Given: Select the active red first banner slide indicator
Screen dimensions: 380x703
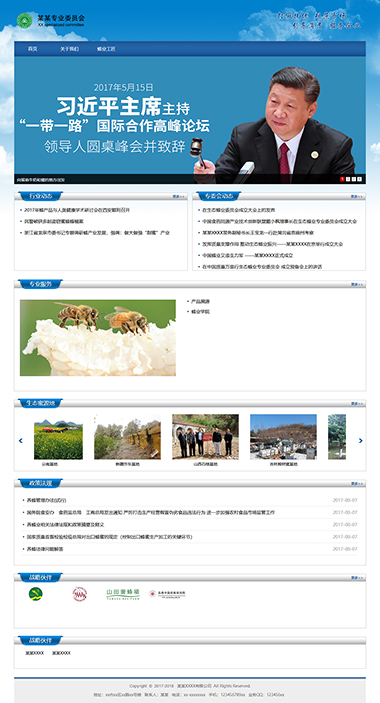Looking at the screenshot, I should [x=342, y=179].
